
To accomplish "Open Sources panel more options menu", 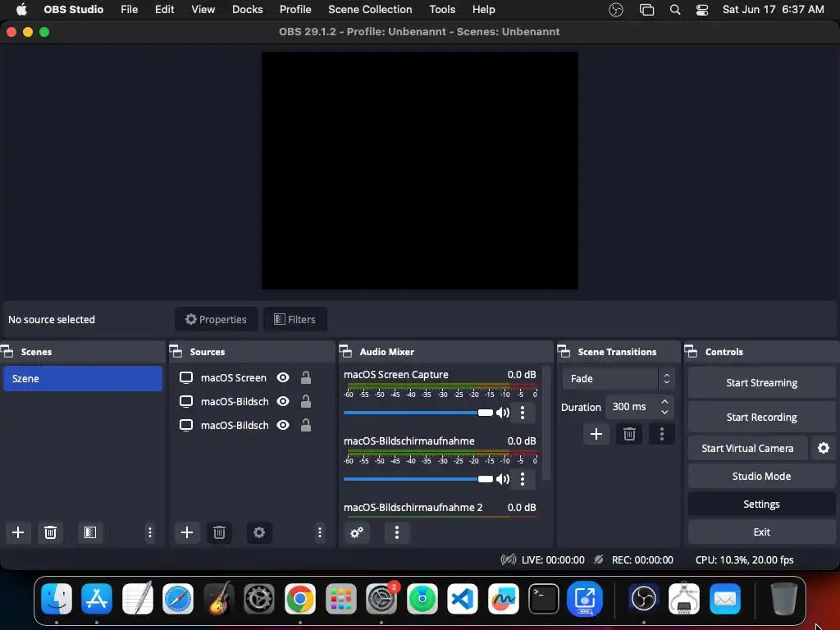I will click(x=320, y=532).
